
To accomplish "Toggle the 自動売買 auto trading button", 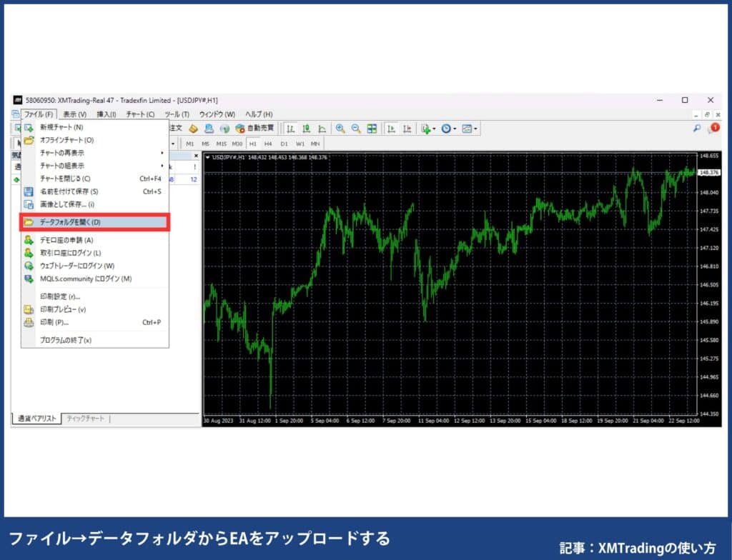I will tap(254, 129).
